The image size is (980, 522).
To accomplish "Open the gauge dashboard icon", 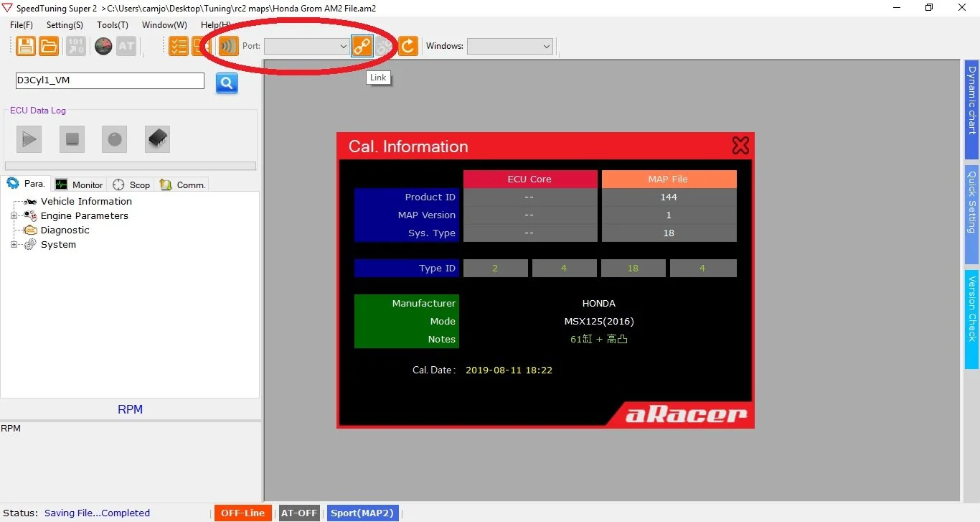I will [103, 46].
